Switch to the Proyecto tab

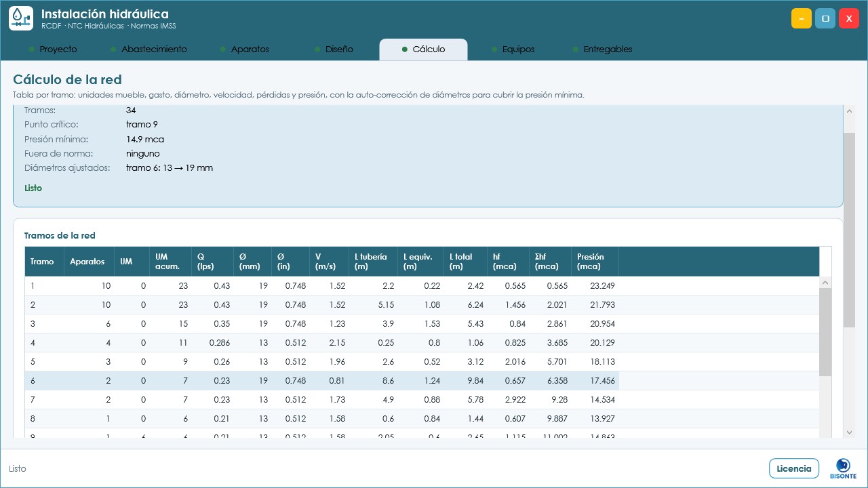53,49
